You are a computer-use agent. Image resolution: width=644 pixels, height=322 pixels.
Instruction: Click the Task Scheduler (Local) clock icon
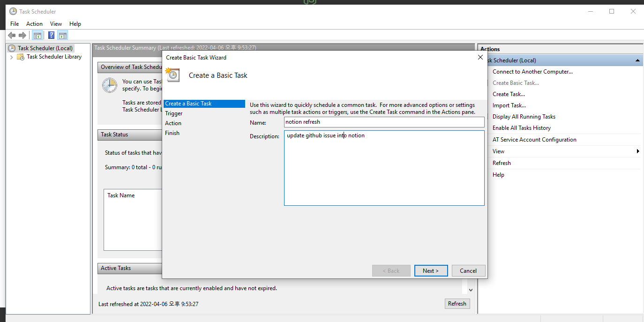(x=12, y=48)
